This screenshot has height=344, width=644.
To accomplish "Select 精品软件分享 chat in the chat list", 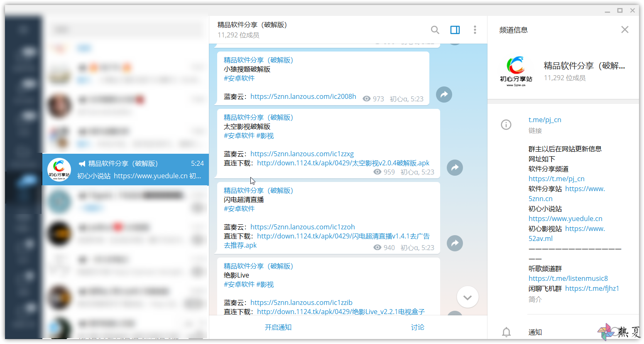I will click(125, 170).
